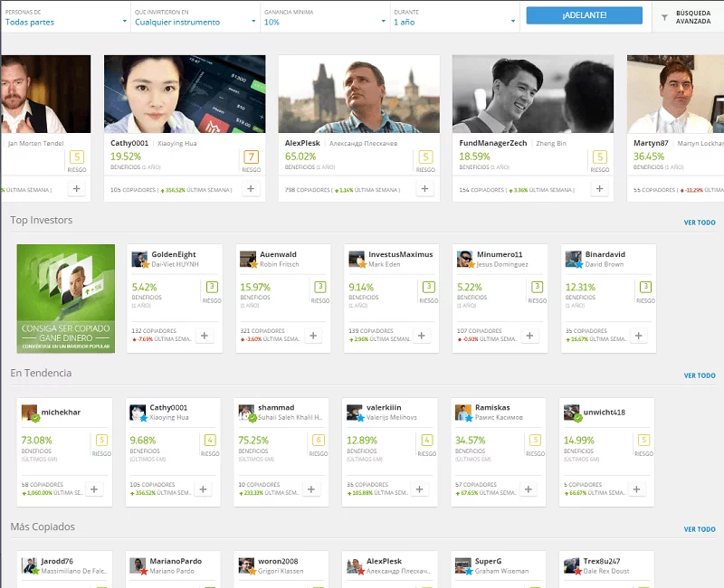Open valerkiiin avatar
The image size is (724, 588).
coord(355,413)
